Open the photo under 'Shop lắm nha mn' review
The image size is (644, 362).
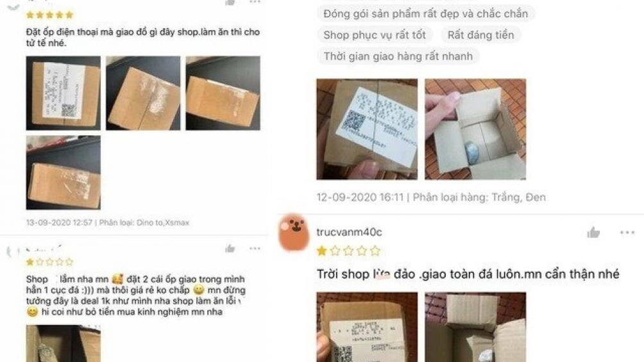[64, 343]
